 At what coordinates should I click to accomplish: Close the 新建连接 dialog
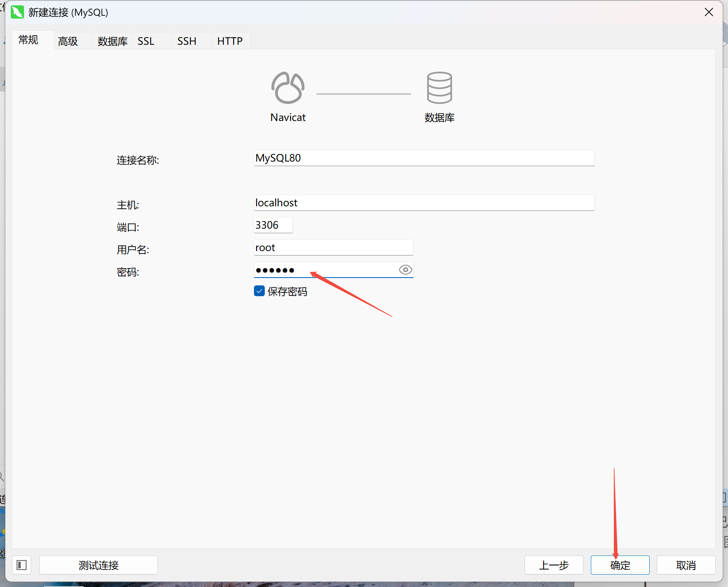pyautogui.click(x=709, y=12)
